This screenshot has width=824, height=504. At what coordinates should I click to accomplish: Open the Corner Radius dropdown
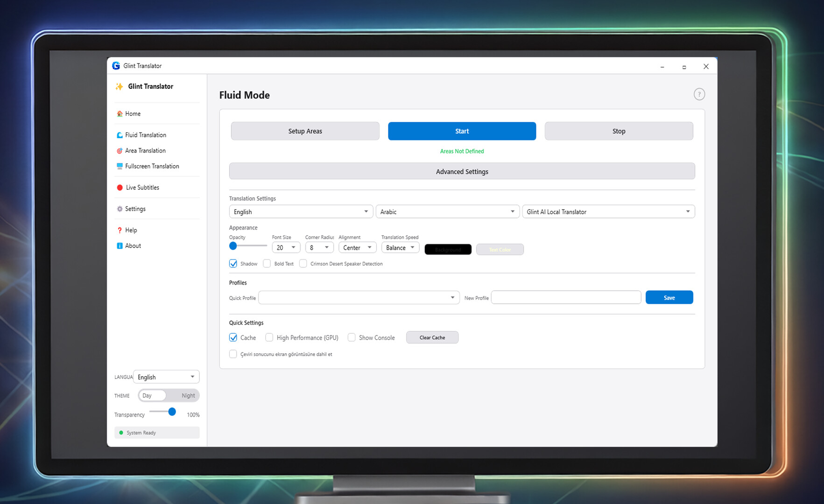pyautogui.click(x=319, y=248)
